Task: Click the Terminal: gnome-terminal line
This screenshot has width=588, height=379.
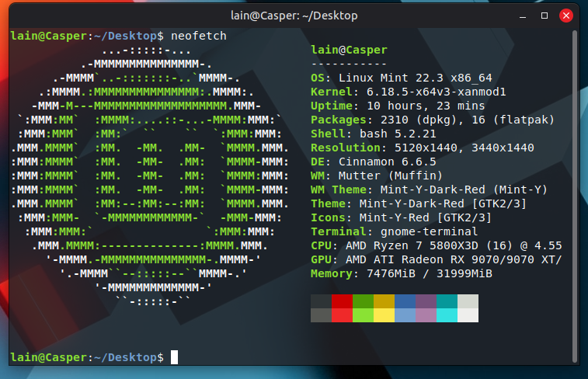Action: tap(394, 231)
